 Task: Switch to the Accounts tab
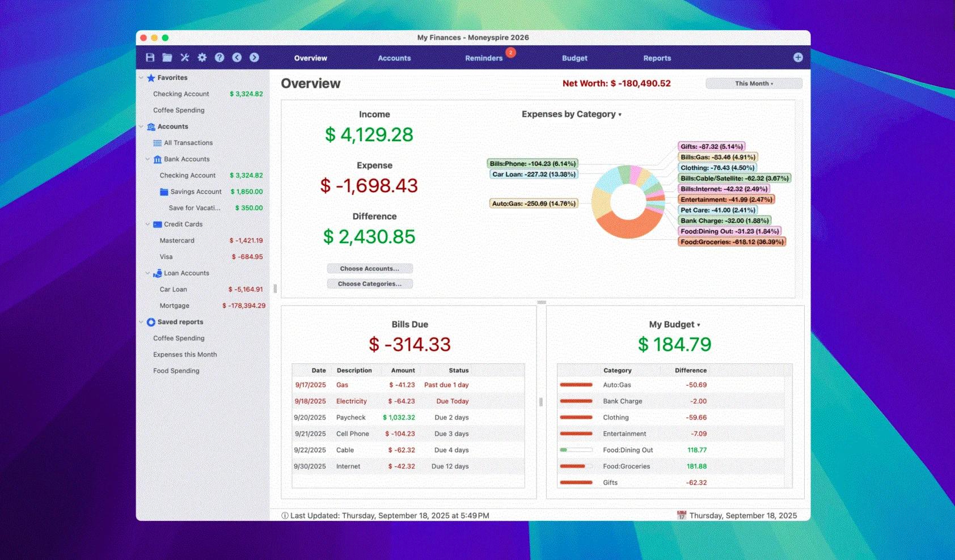click(x=394, y=58)
